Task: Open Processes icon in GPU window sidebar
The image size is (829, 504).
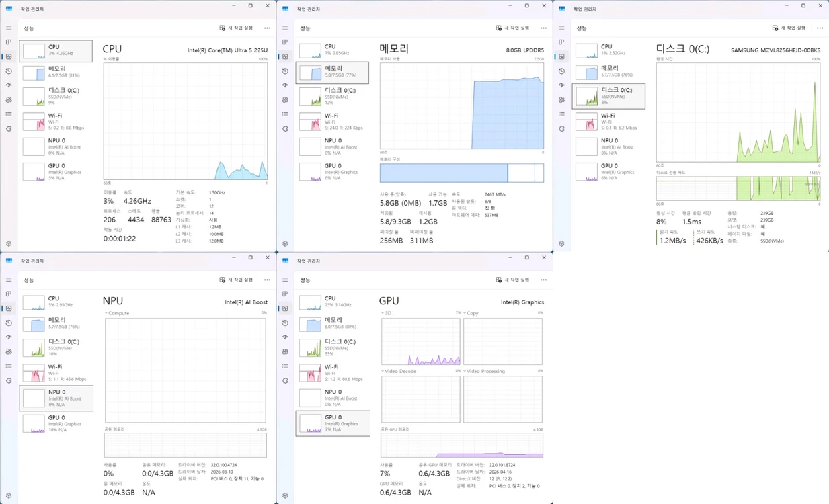Action: pos(285,294)
